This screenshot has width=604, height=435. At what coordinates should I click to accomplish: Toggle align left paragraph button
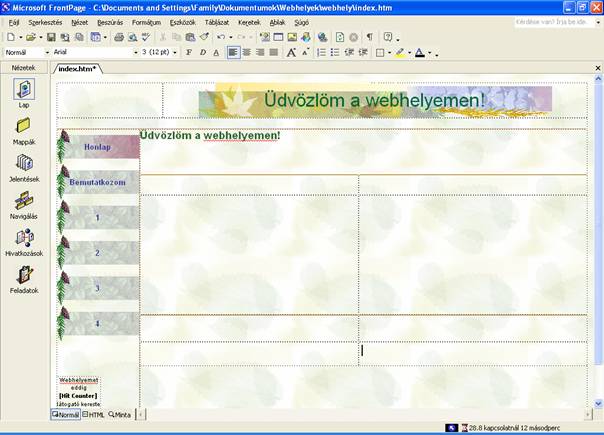click(233, 52)
